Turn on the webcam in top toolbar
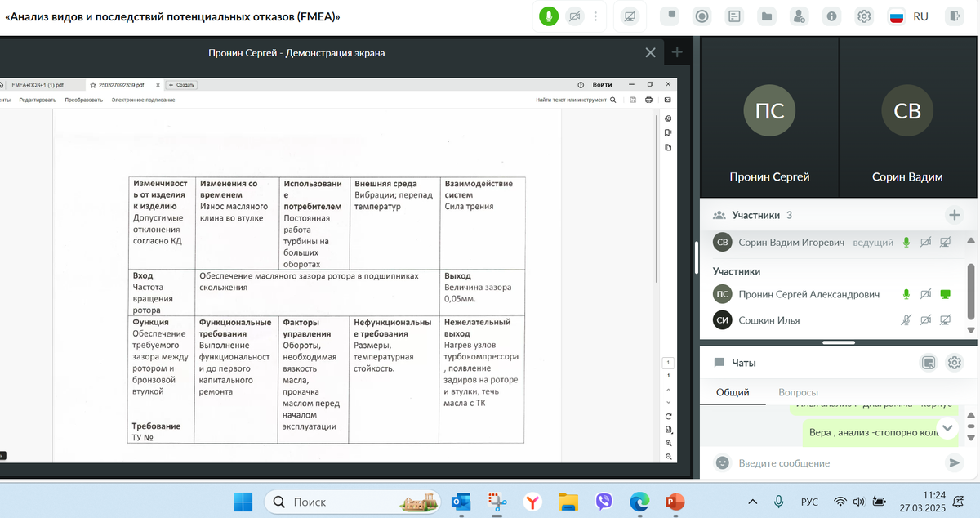 pos(575,16)
